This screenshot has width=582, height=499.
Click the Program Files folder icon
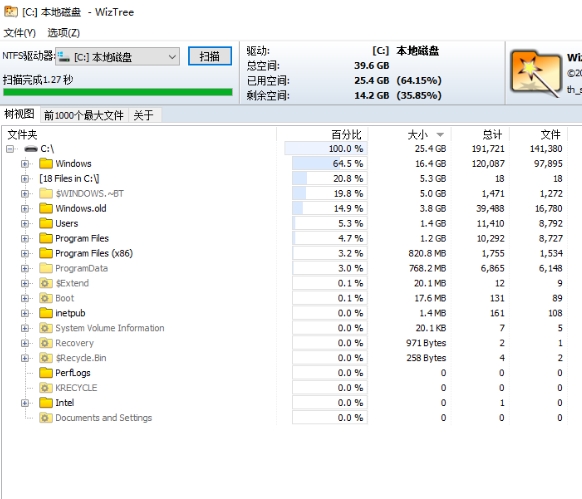coord(46,238)
